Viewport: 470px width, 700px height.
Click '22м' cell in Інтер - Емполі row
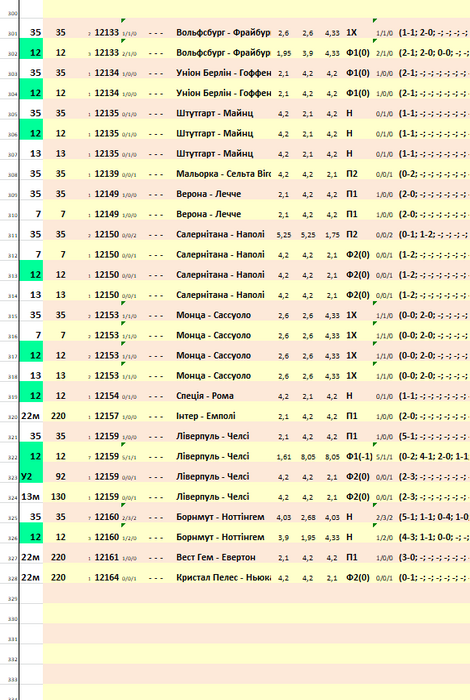point(30,416)
